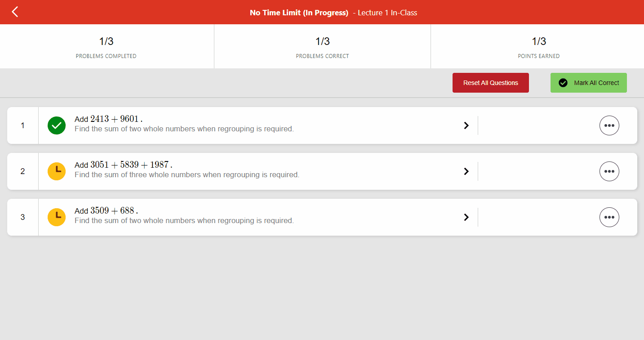The image size is (644, 340).
Task: Open the options menu for problem 2
Action: point(609,171)
